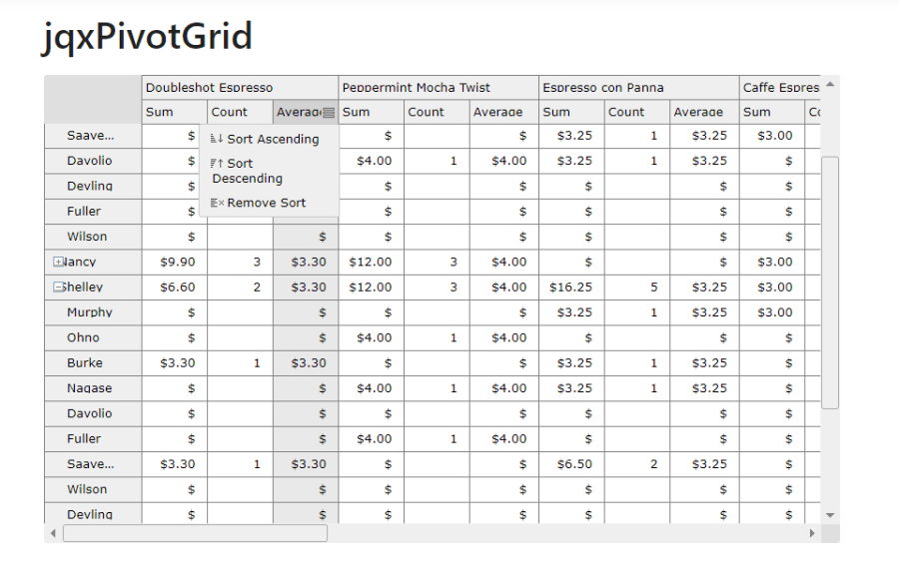Click the vertical scrollbar down arrow
This screenshot has width=899, height=588.
(830, 515)
